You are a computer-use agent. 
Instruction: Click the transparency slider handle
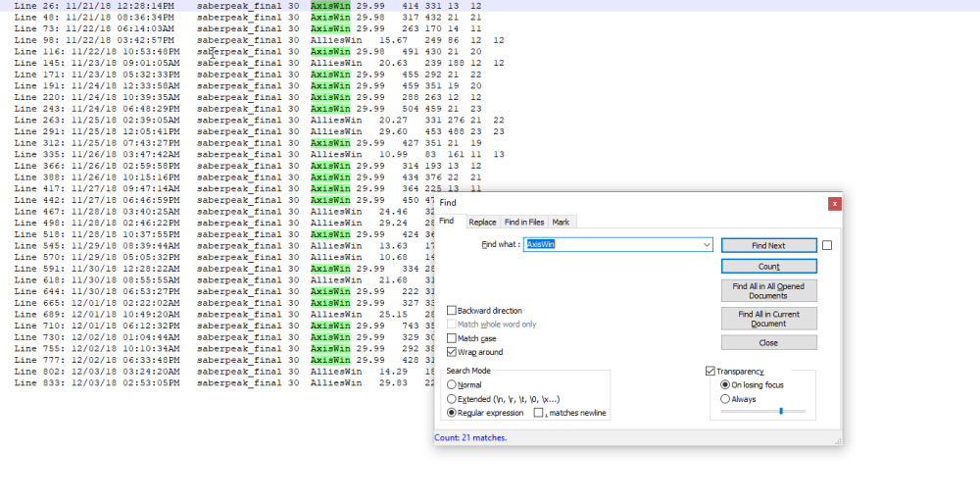pyautogui.click(x=781, y=412)
